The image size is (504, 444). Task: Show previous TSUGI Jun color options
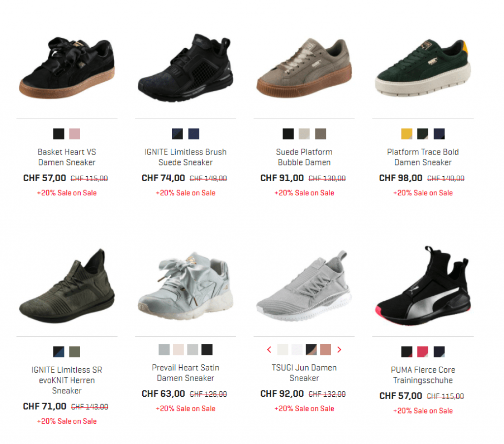[x=269, y=349]
